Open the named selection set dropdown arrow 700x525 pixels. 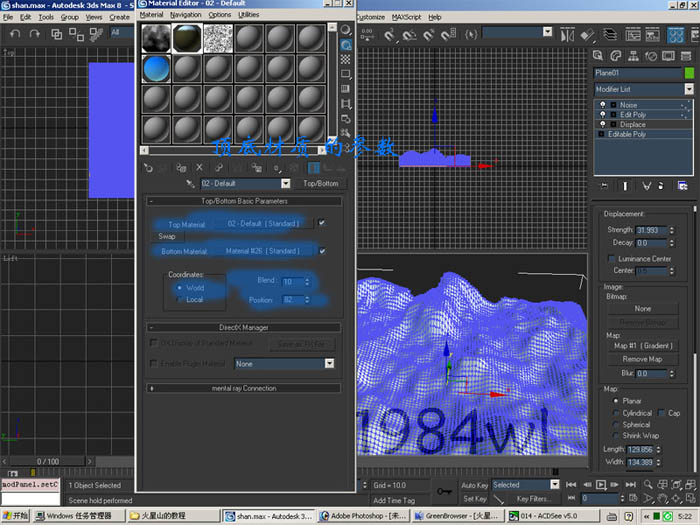click(547, 32)
